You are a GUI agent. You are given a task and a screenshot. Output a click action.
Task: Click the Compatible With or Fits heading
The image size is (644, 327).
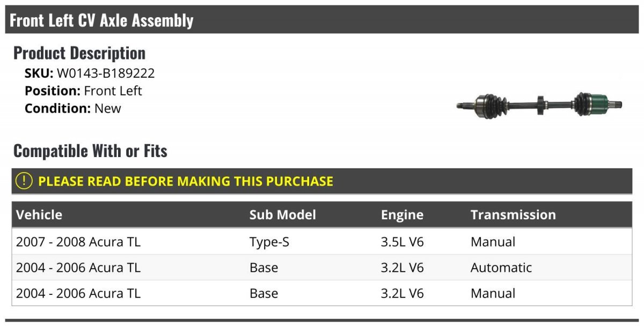(x=90, y=151)
